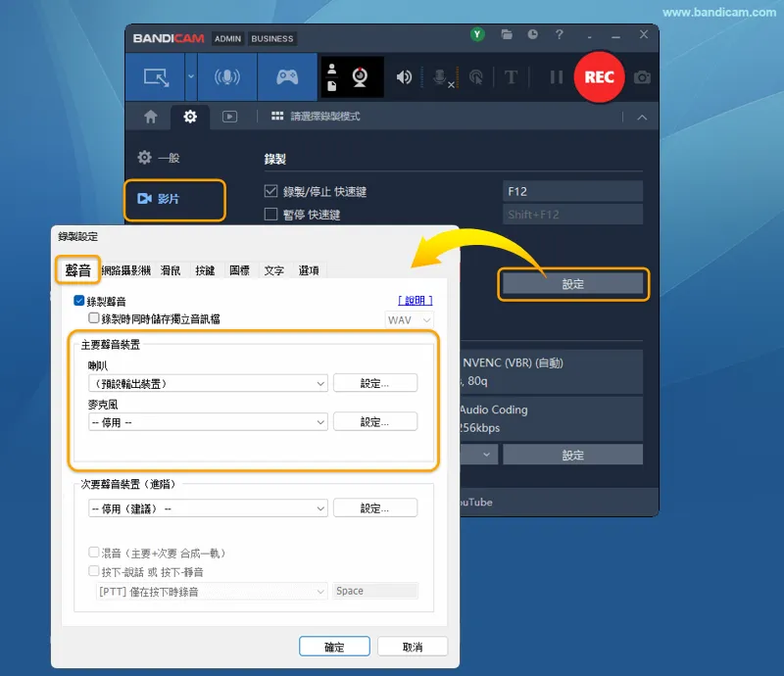Open scheduled recording clock icon
Image resolution: width=784 pixels, height=676 pixels.
(532, 34)
